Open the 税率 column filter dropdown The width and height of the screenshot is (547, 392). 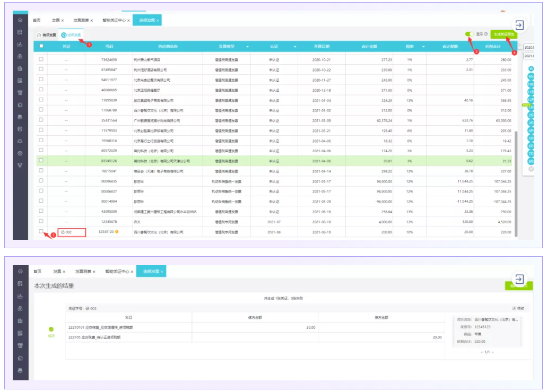point(423,47)
